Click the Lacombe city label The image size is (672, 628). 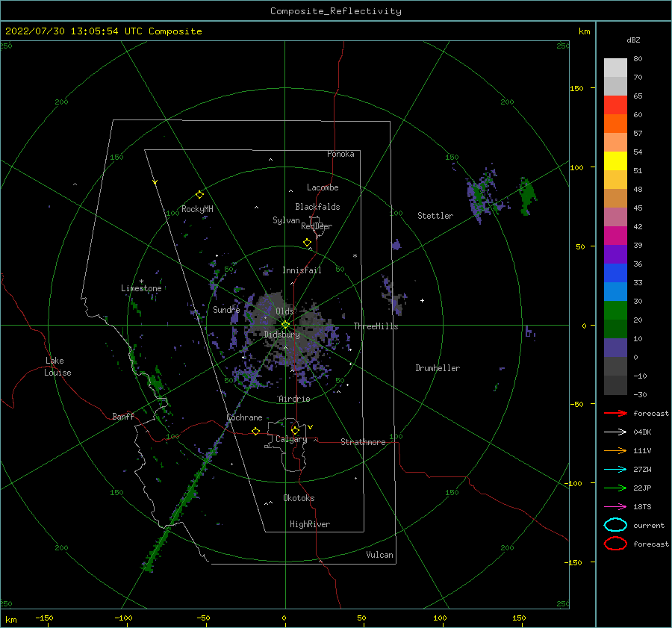point(323,187)
